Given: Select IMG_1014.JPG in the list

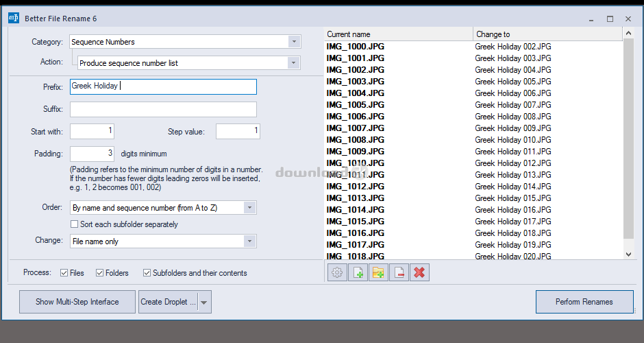Looking at the screenshot, I should click(x=356, y=210).
